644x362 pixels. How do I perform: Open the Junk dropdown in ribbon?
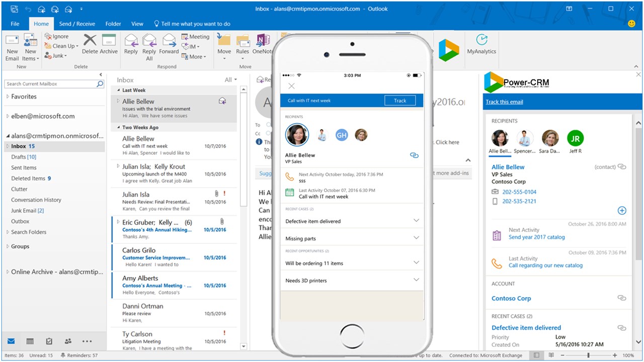(x=55, y=56)
